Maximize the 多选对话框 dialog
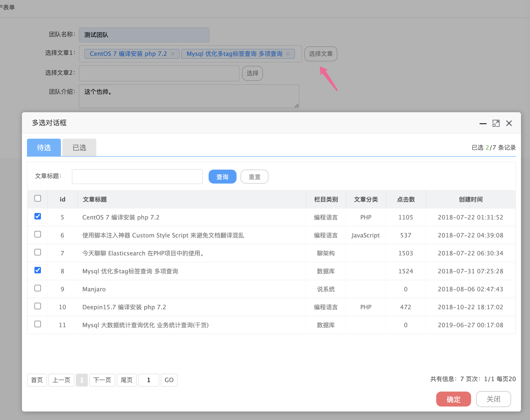Image resolution: width=530 pixels, height=420 pixels. (496, 123)
